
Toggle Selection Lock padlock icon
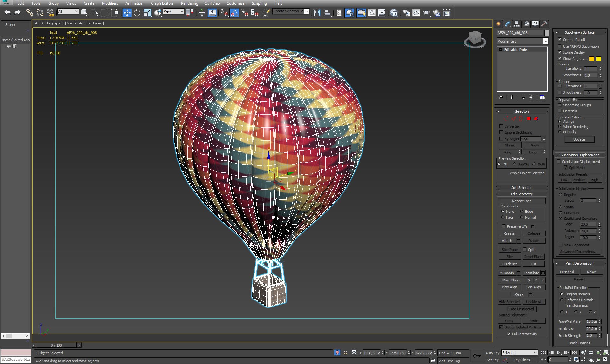tap(345, 353)
